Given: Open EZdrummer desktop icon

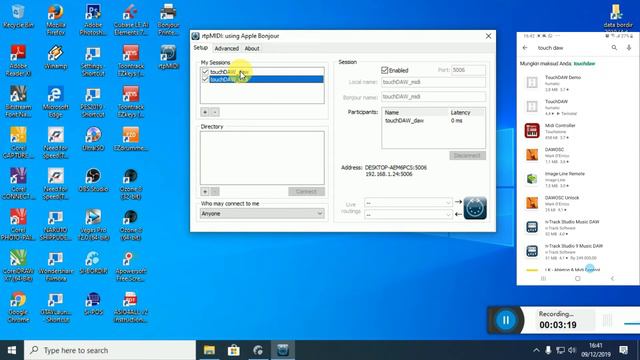Looking at the screenshot, I should [131, 139].
